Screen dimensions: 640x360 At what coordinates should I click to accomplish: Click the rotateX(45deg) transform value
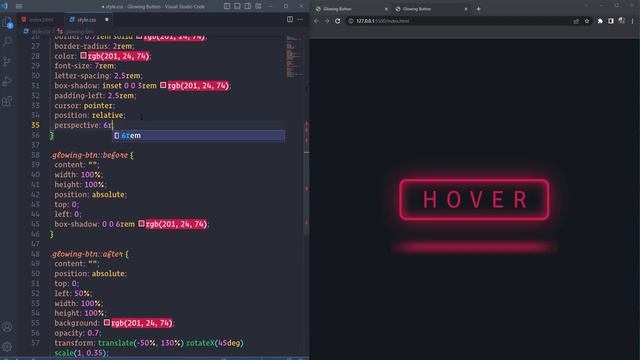215,343
